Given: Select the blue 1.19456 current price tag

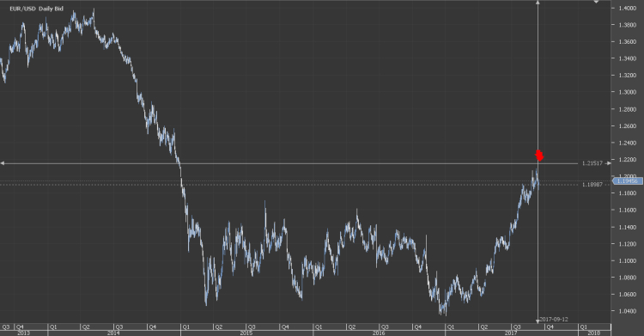Looking at the screenshot, I should 627,181.
